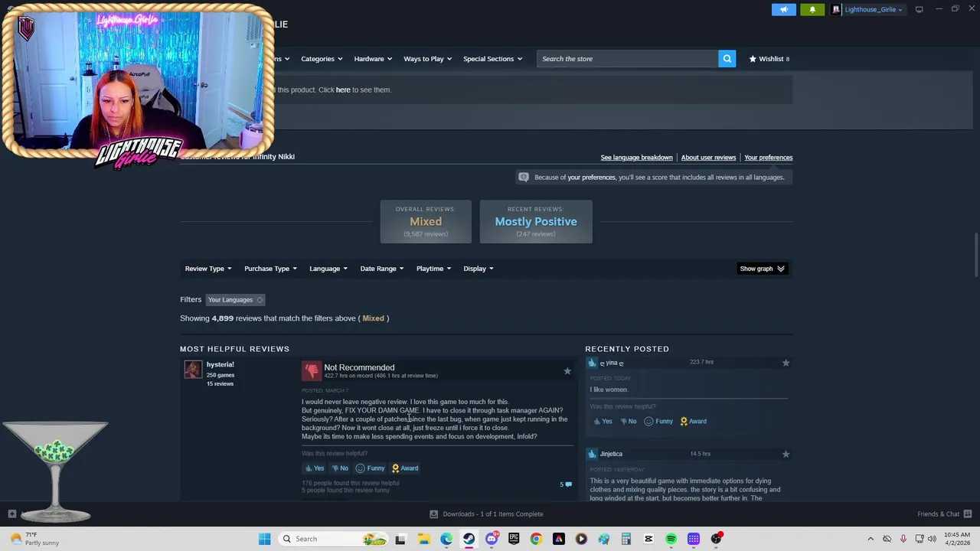The image size is (980, 551).
Task: Give Award to yina's review
Action: tap(693, 422)
